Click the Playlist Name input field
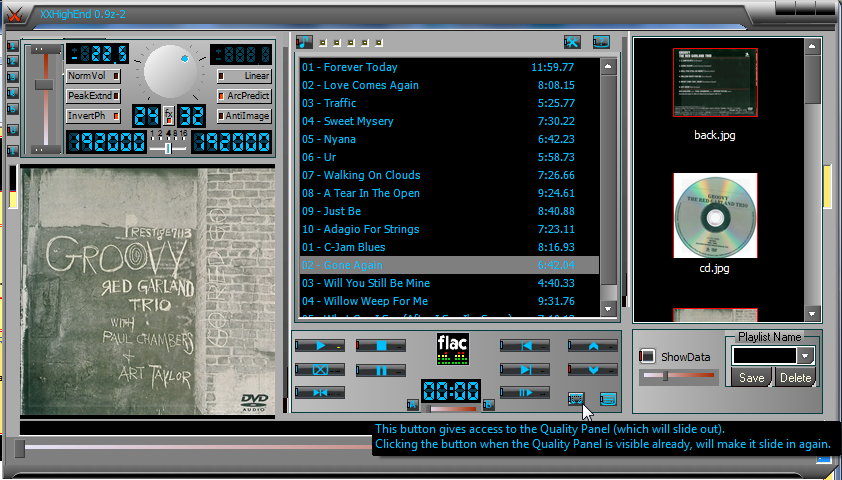This screenshot has width=842, height=480. [764, 355]
